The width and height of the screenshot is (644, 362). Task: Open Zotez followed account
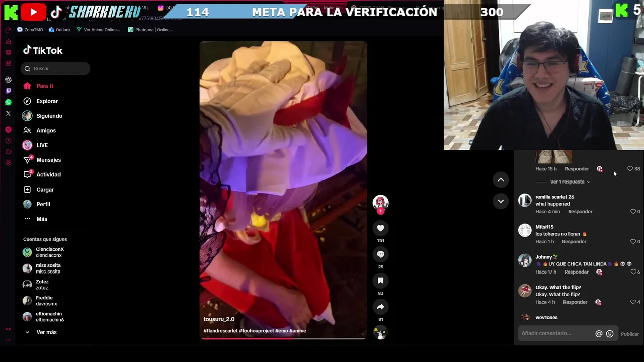[x=36, y=285]
